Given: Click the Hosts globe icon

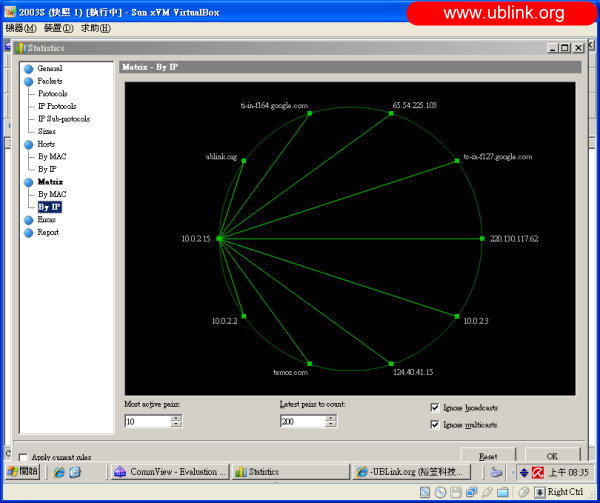Looking at the screenshot, I should tap(29, 145).
